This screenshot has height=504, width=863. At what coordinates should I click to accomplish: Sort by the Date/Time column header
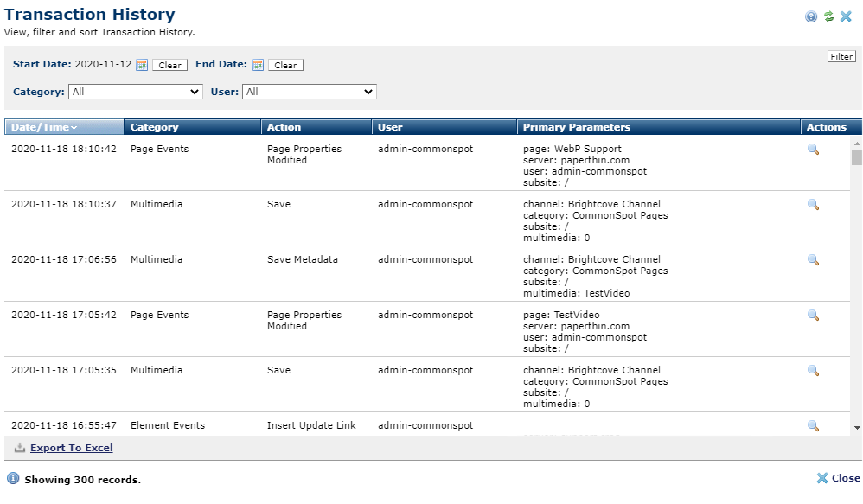[64, 127]
